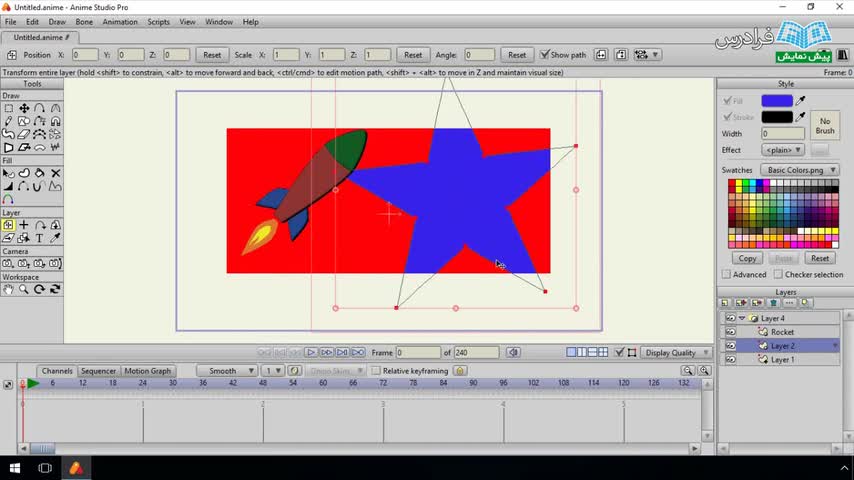Select the Track Camera tool
Viewport: 854px width, 480px height.
[8, 264]
